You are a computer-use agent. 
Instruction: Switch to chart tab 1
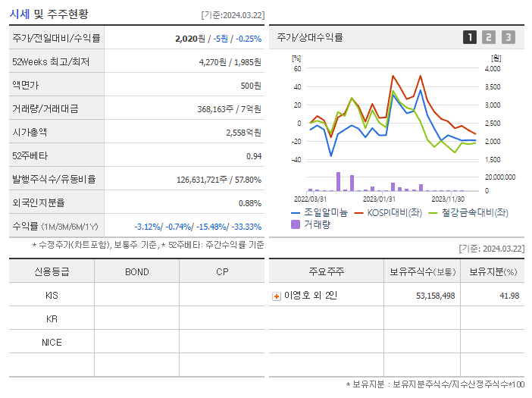tap(470, 37)
